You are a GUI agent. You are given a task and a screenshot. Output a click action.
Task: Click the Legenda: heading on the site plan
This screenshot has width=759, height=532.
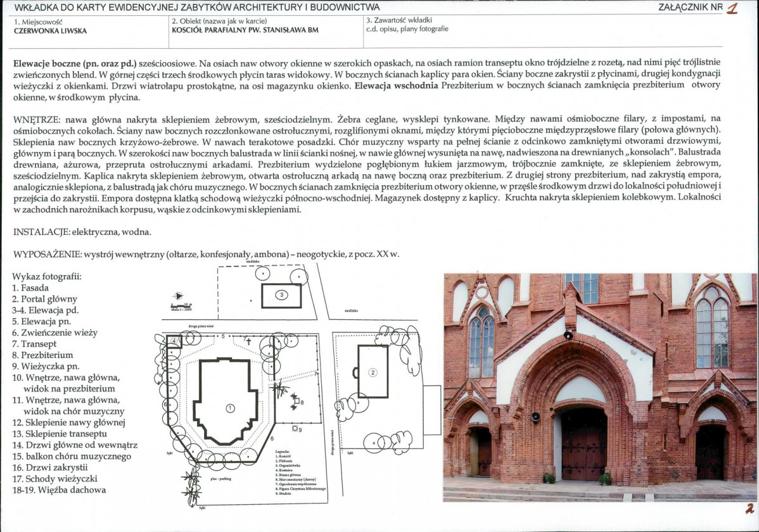click(x=282, y=451)
